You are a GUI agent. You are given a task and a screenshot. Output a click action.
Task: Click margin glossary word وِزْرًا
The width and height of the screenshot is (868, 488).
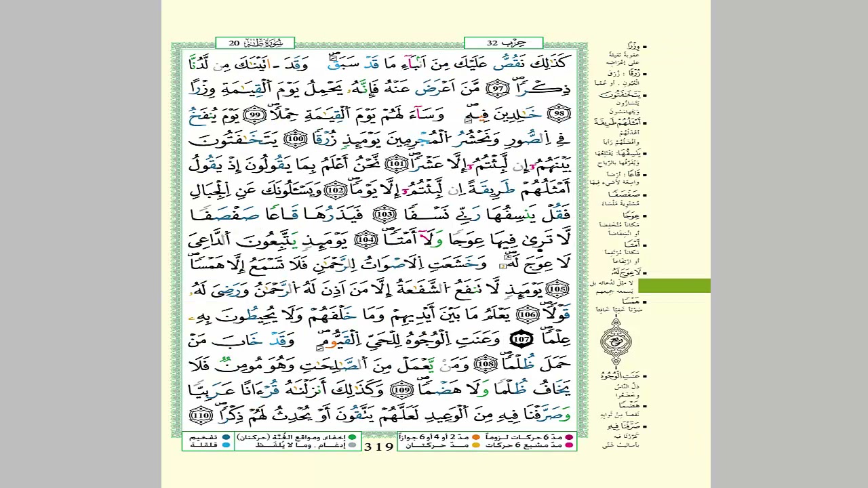click(633, 46)
